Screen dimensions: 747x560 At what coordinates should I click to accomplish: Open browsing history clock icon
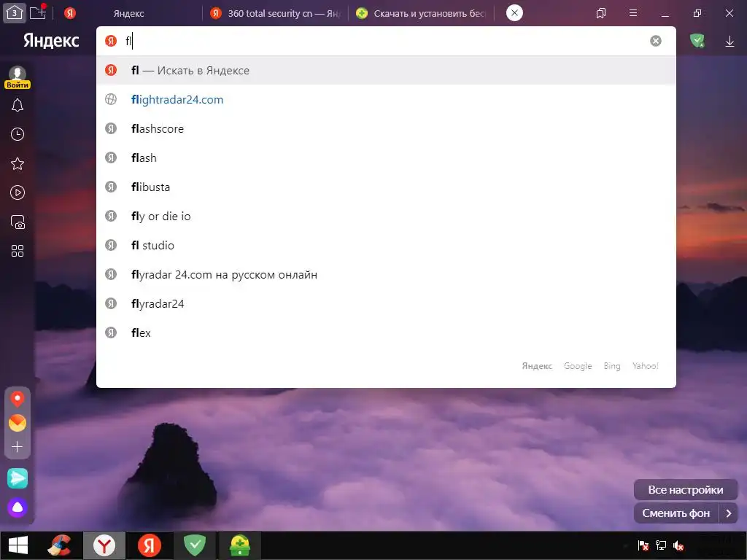click(18, 134)
